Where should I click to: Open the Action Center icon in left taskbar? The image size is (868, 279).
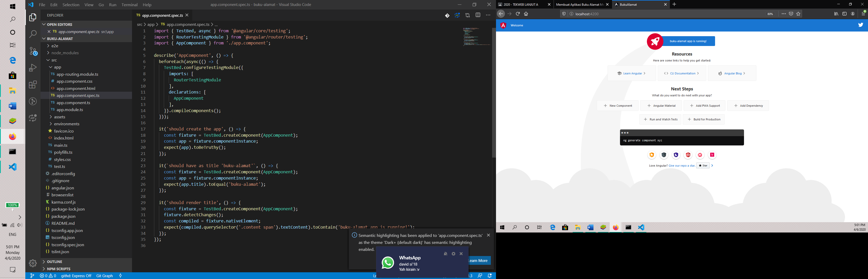click(x=12, y=269)
